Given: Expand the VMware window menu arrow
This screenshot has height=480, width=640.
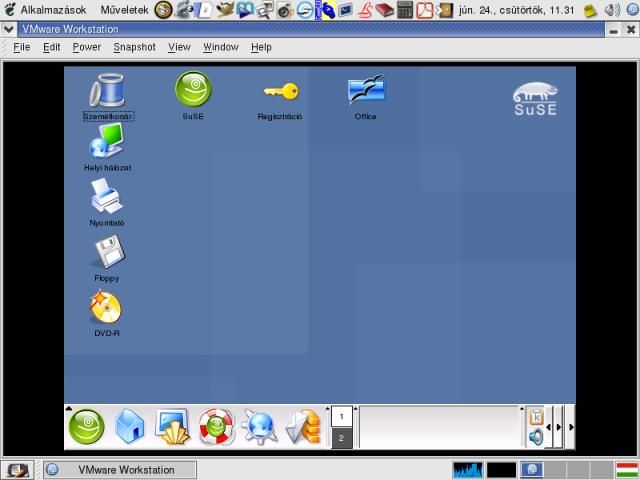Looking at the screenshot, I should [x=9, y=29].
